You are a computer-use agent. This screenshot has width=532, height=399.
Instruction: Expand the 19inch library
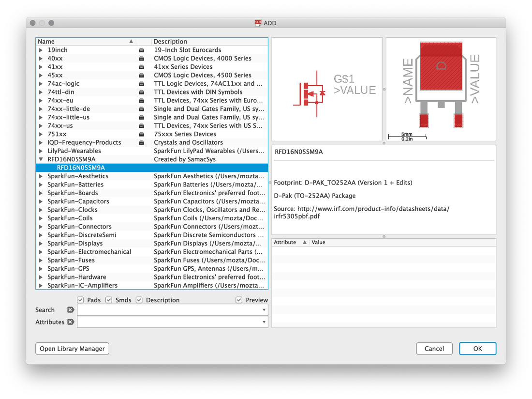point(41,50)
